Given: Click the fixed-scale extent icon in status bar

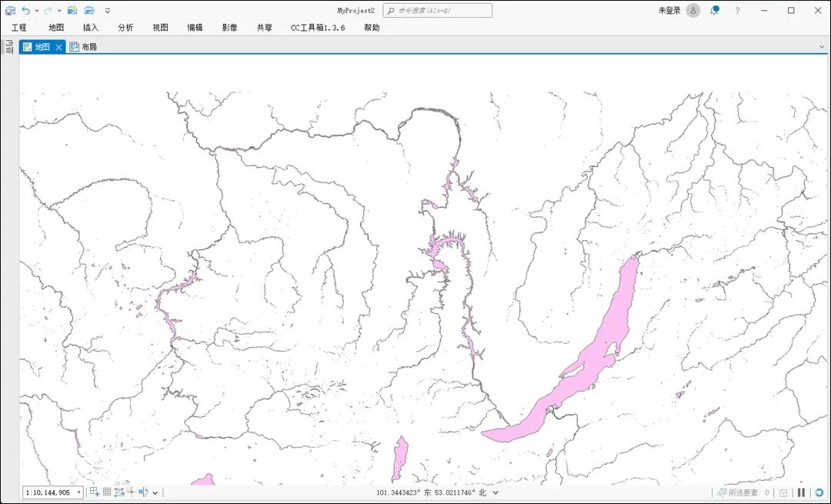Looking at the screenshot, I should pos(95,492).
